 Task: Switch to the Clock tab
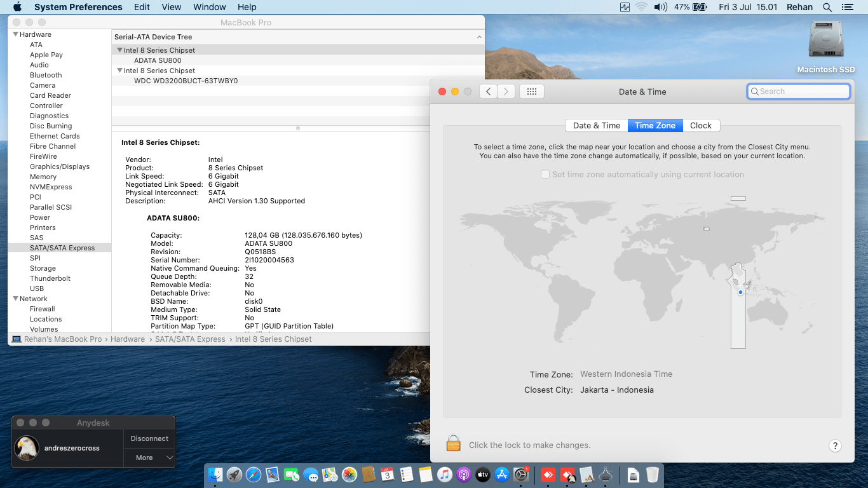click(x=701, y=125)
